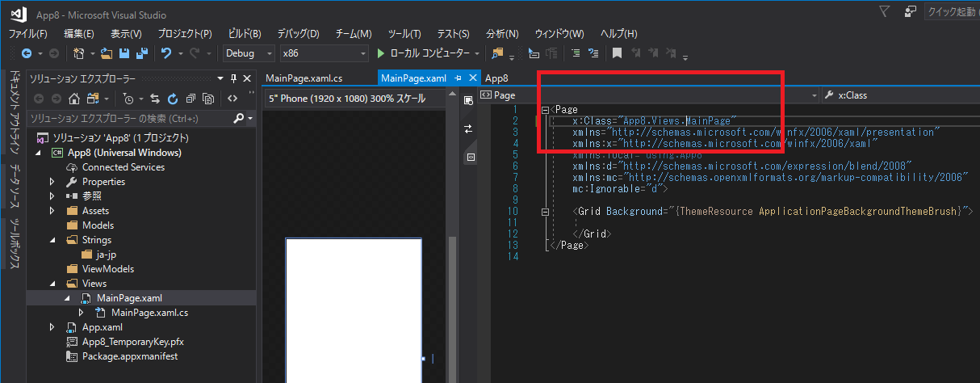Collapse the Page tag outlining in the editor
This screenshot has width=980, height=383.
pyautogui.click(x=546, y=109)
